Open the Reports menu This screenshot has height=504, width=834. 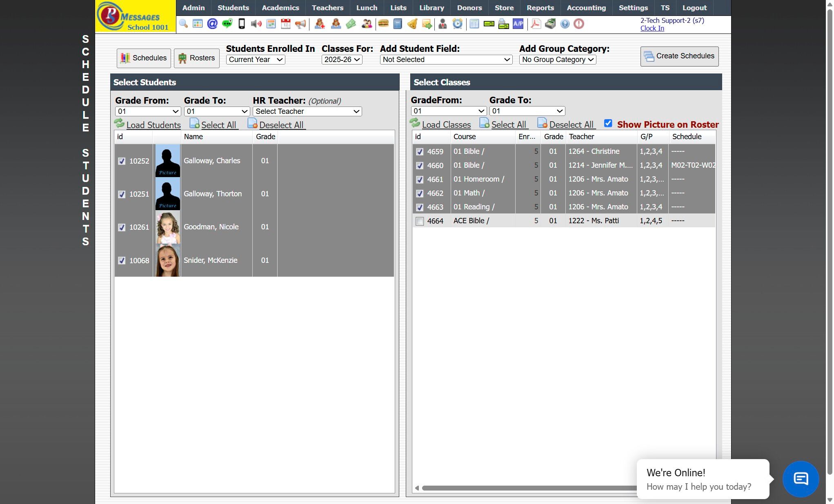(x=540, y=8)
